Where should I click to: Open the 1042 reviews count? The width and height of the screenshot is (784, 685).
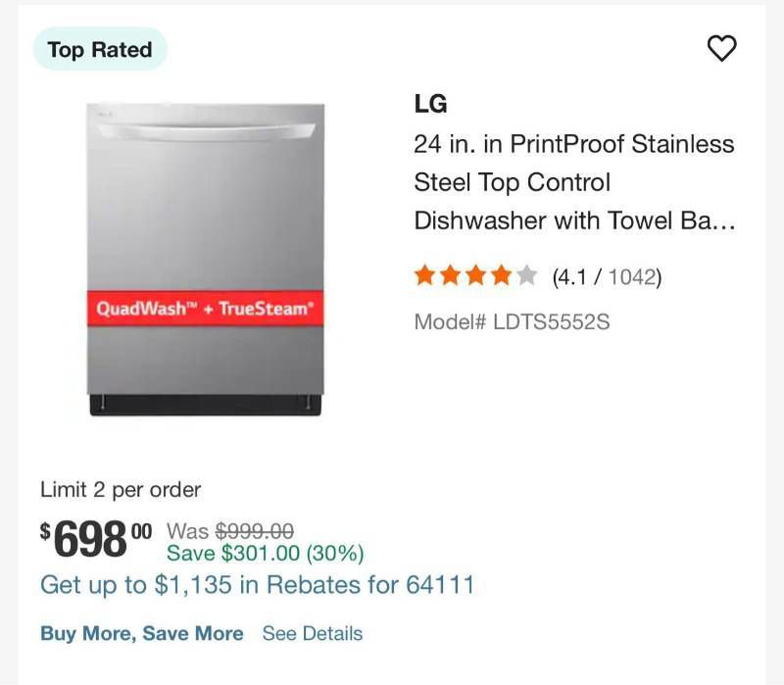pos(633,277)
